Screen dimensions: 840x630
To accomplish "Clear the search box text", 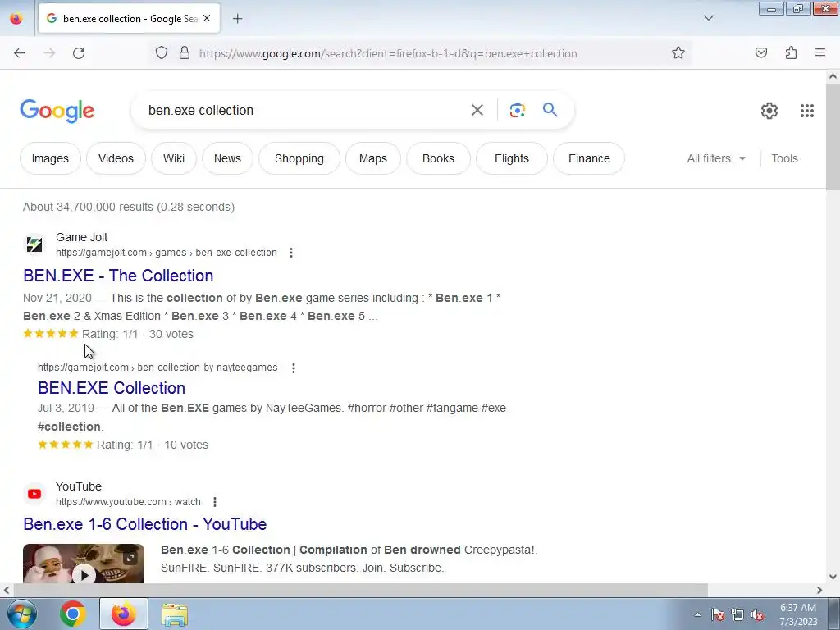I will pyautogui.click(x=477, y=111).
